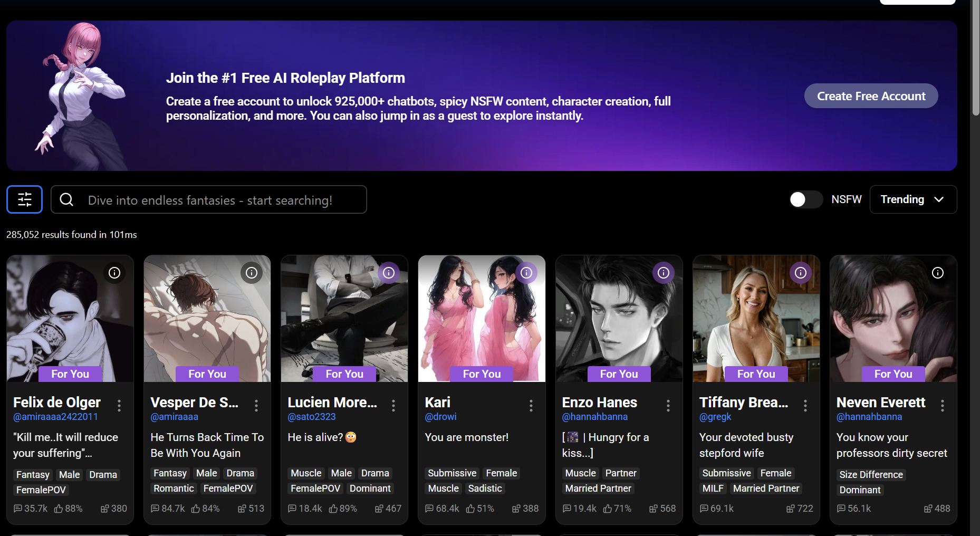Open @amiraaaa2422011 creator profile link
The height and width of the screenshot is (536, 980).
point(55,417)
